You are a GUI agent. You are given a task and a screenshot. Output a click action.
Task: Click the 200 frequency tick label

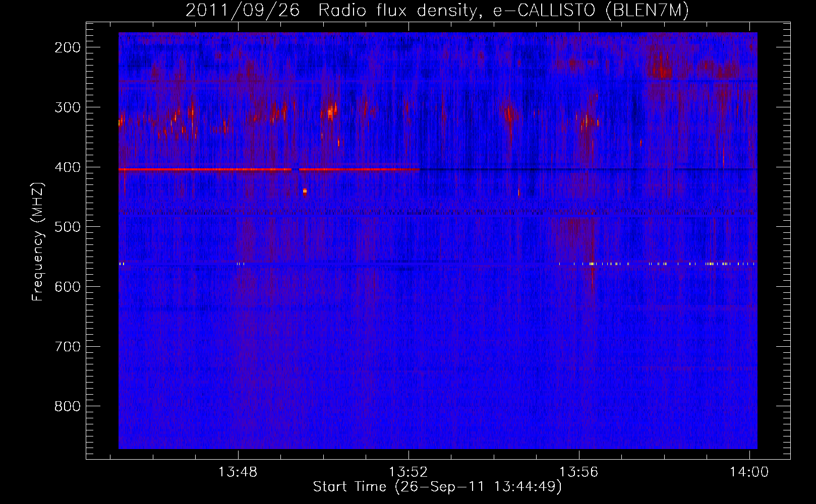click(x=67, y=47)
